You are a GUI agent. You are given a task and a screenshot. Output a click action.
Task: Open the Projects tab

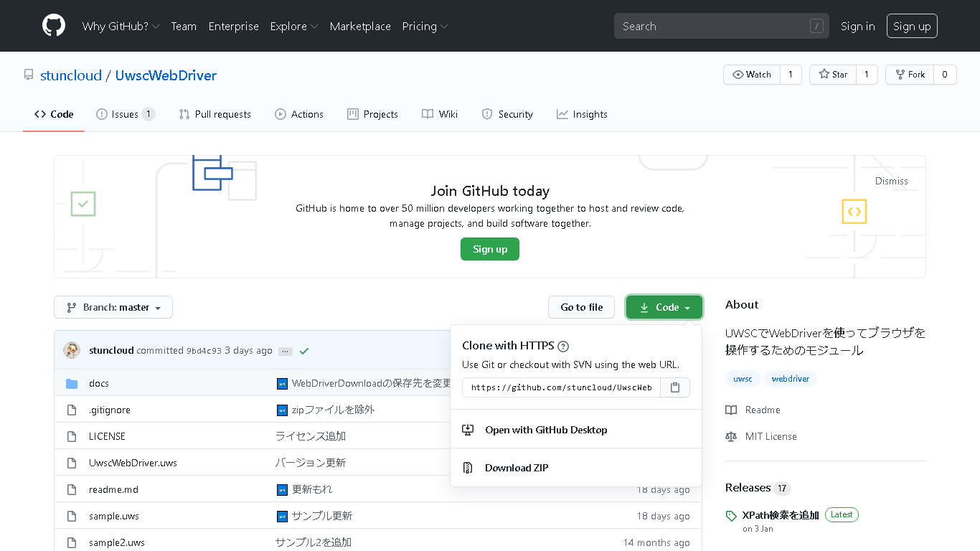click(372, 114)
